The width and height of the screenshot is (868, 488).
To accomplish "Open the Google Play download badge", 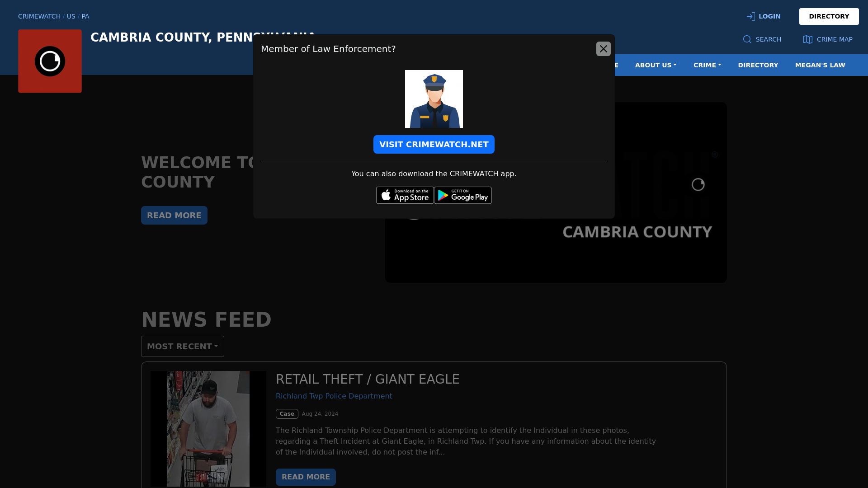I will [x=463, y=195].
